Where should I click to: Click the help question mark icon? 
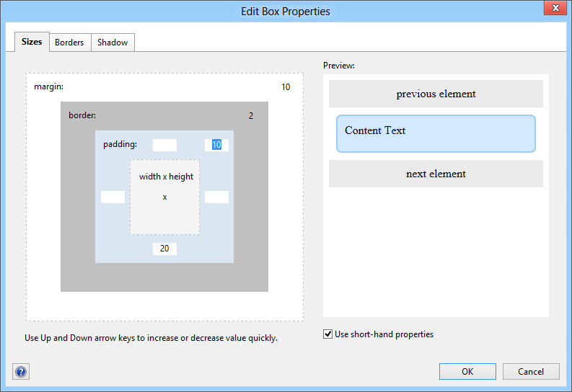[21, 372]
